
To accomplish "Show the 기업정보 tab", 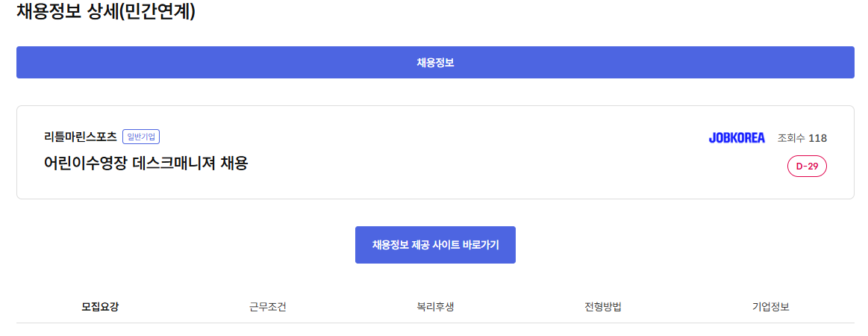I will click(x=771, y=307).
